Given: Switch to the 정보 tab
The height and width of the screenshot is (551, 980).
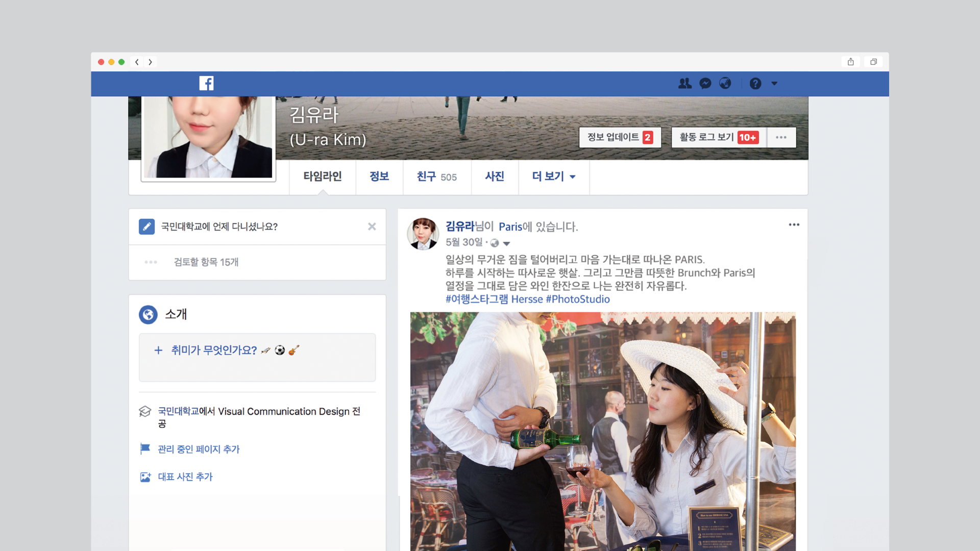Looking at the screenshot, I should (379, 177).
